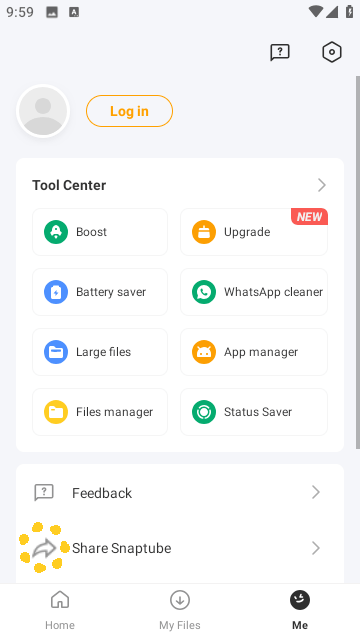
Task: Launch the green Boost rocket icon
Action: coord(56,232)
